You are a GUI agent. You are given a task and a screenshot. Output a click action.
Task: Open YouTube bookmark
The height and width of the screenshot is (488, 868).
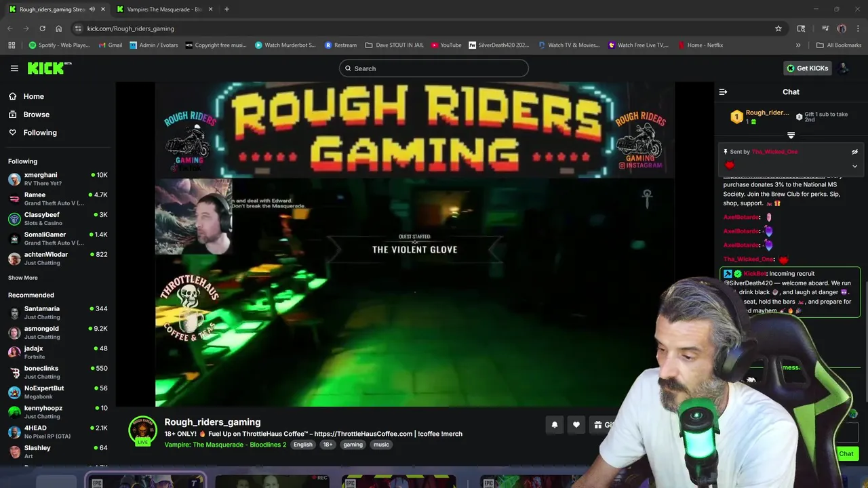[x=446, y=45]
